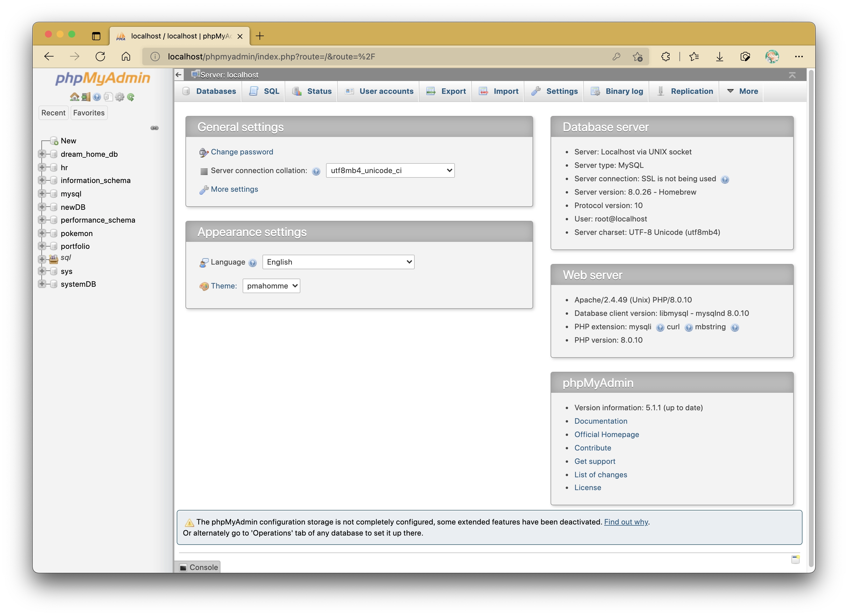Click the browser profile avatar

coord(772,57)
